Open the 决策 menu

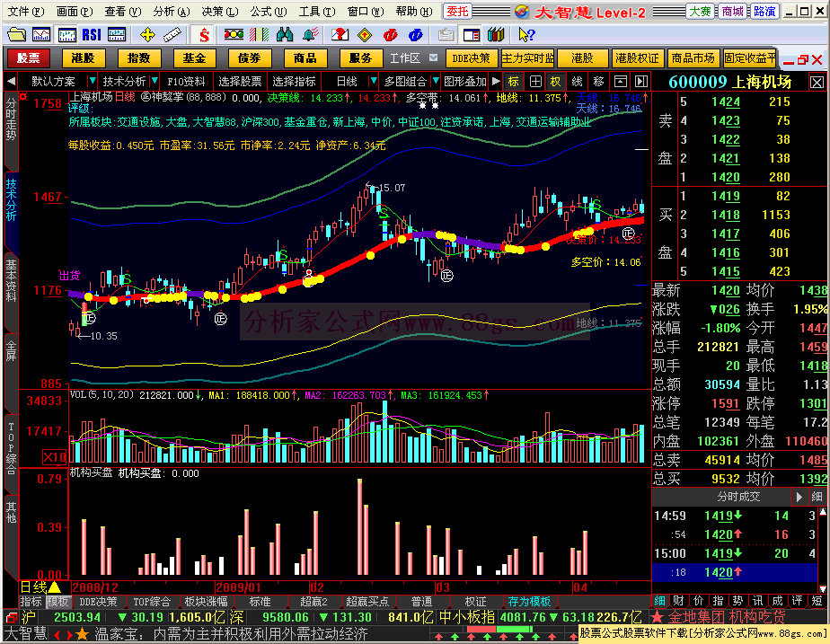coord(219,12)
